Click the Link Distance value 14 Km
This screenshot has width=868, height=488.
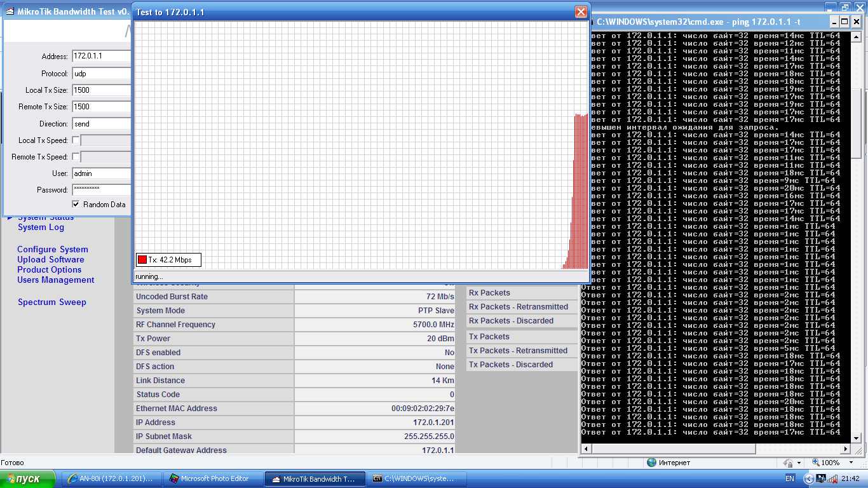coord(443,381)
